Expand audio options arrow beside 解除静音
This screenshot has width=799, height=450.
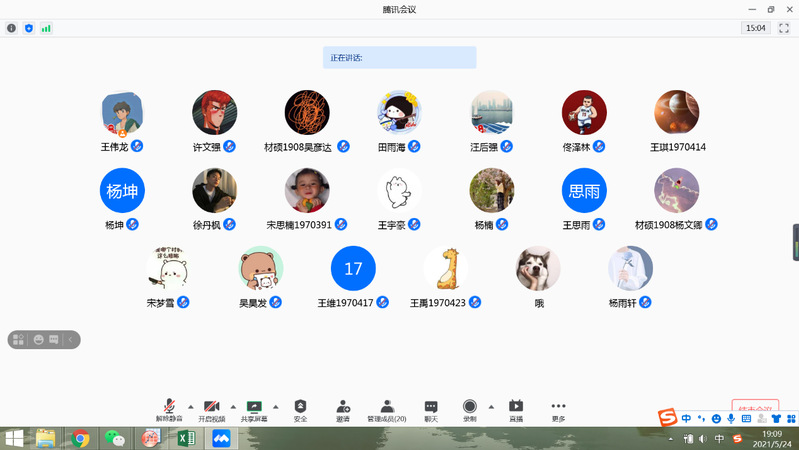coord(190,406)
